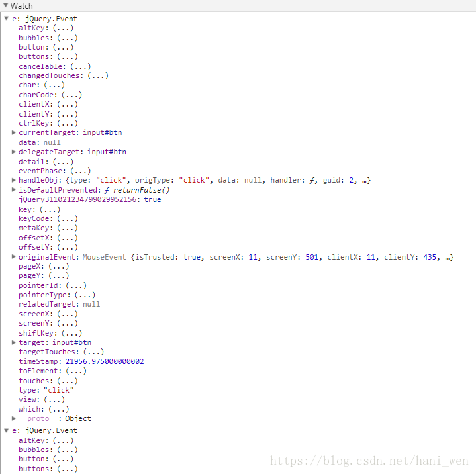Invoke the eventPhase (...) getter
This screenshot has height=474, width=476.
[x=81, y=171]
